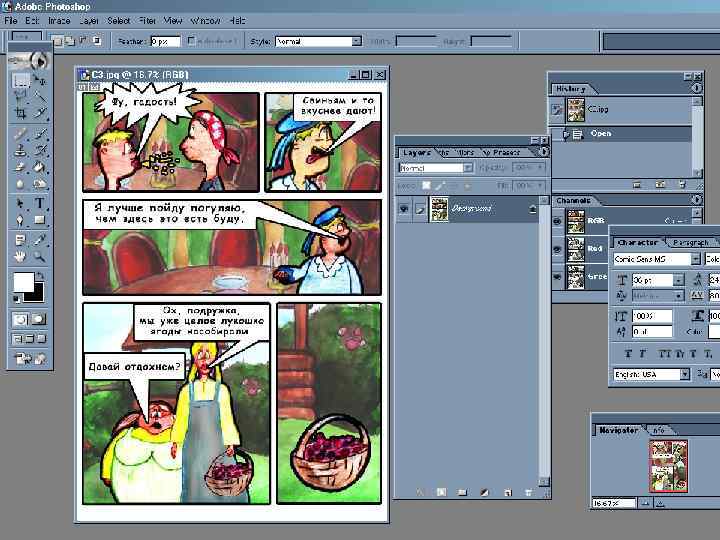The image size is (720, 540).
Task: Select the Blur tool
Action: (20, 184)
